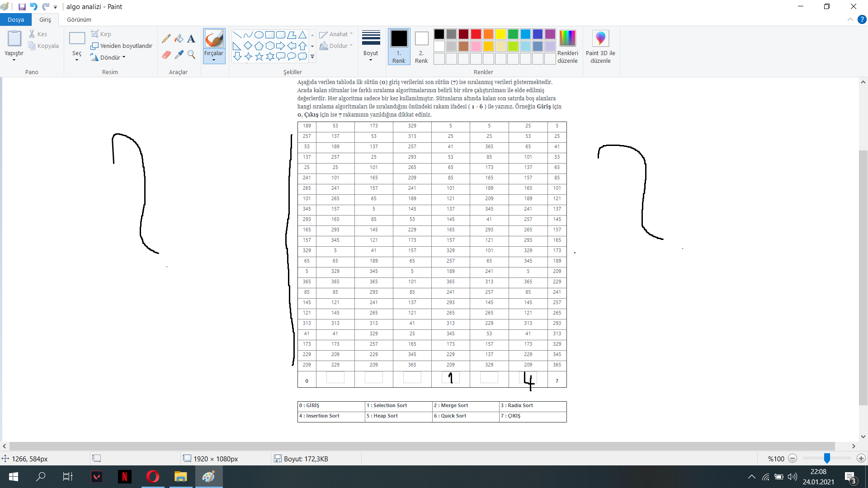Viewport: 868px width, 488px height.
Task: Select the Color picker eyedropper tool
Action: 179,55
